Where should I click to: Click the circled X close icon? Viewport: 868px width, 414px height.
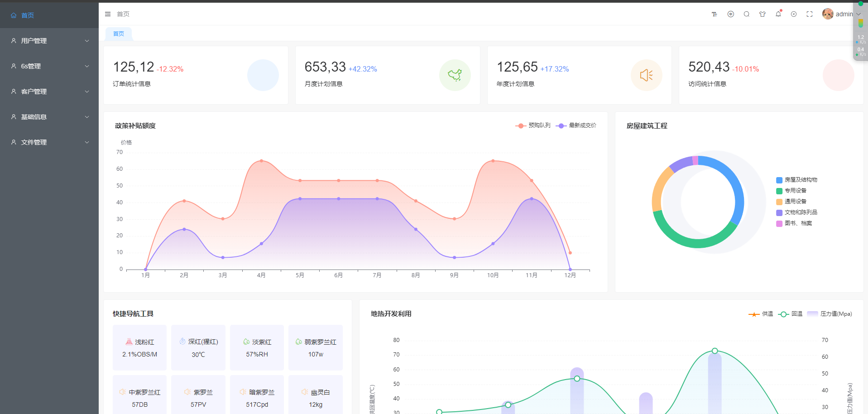coord(794,14)
